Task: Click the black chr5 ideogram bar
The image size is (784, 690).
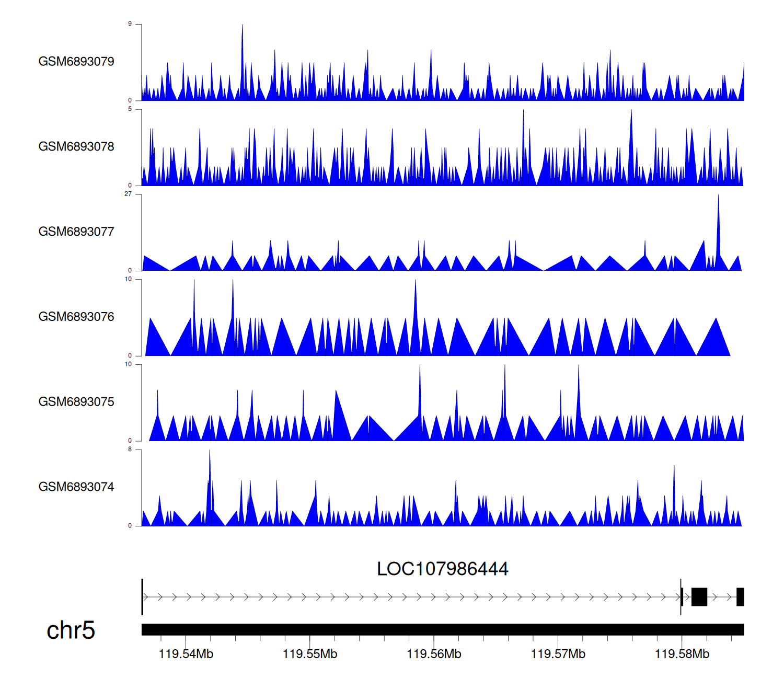Action: (442, 629)
